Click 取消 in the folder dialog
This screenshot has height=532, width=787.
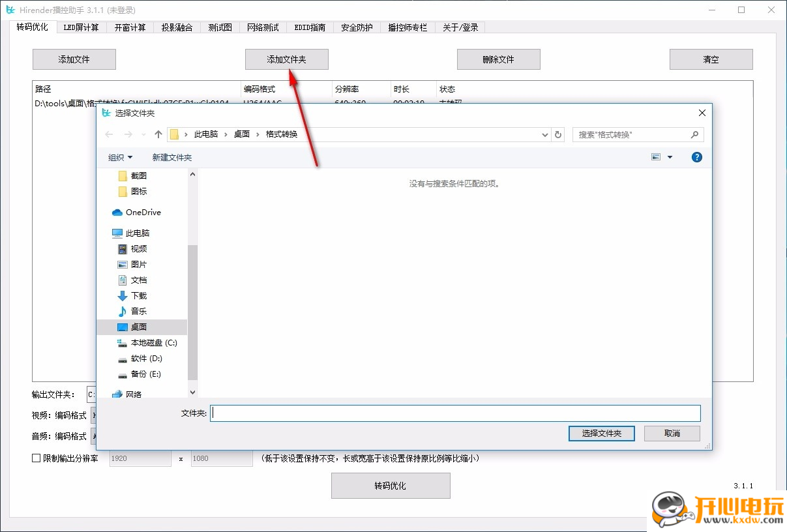(672, 433)
